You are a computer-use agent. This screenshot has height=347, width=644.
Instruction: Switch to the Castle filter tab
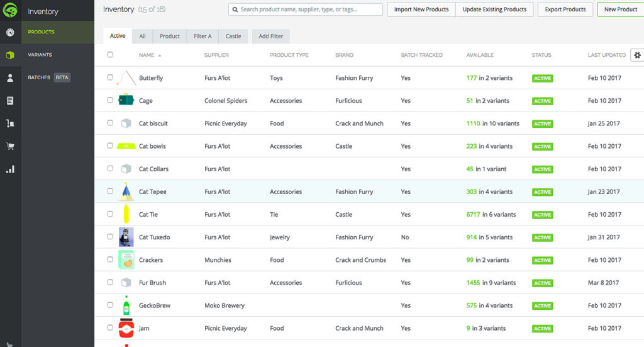pyautogui.click(x=233, y=36)
